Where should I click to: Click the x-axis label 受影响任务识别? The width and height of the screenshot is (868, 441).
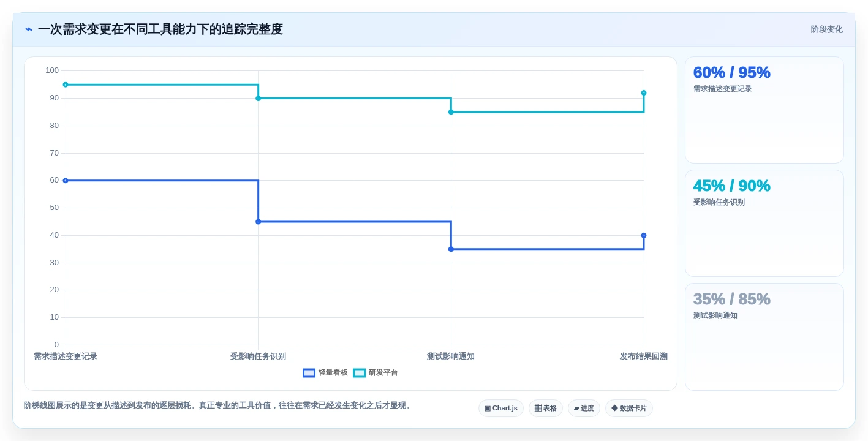pyautogui.click(x=258, y=356)
